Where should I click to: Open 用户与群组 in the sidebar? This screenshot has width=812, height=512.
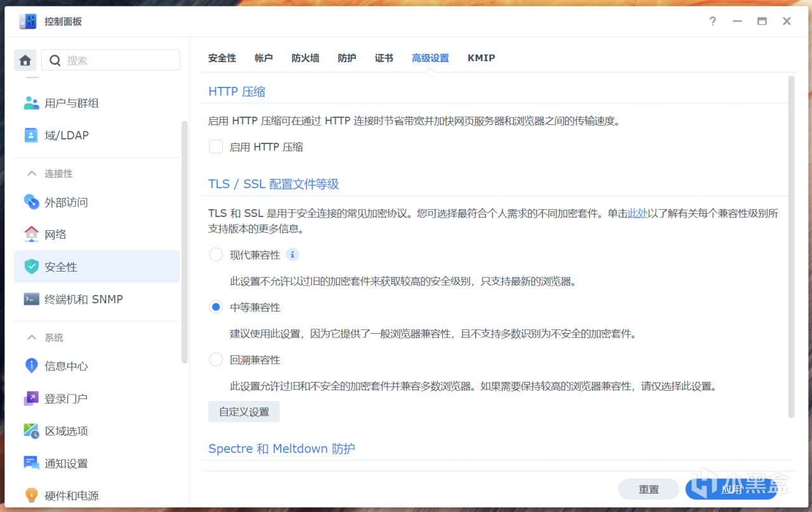97,103
